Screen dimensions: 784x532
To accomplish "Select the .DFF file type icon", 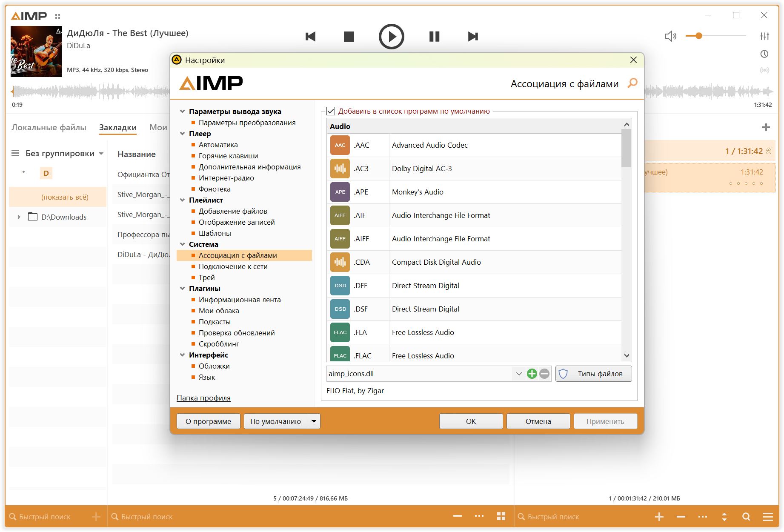I will [x=340, y=286].
